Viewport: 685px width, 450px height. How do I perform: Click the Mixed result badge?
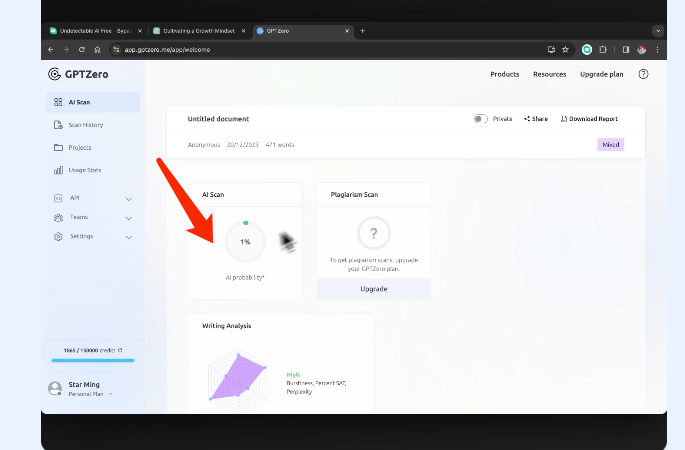click(x=611, y=145)
